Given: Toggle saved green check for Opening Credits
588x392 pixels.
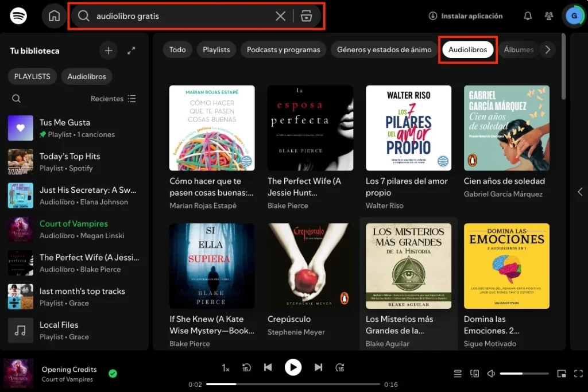Looking at the screenshot, I should [x=113, y=373].
